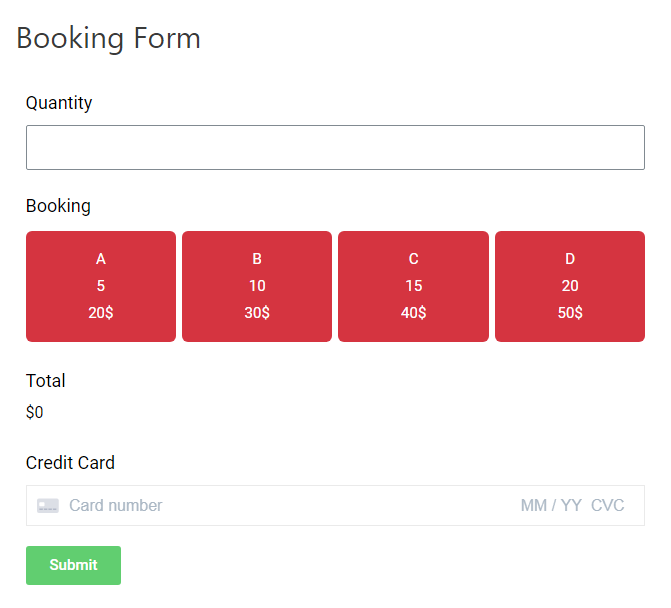Select booking option A
The width and height of the screenshot is (671, 608).
pyautogui.click(x=101, y=286)
